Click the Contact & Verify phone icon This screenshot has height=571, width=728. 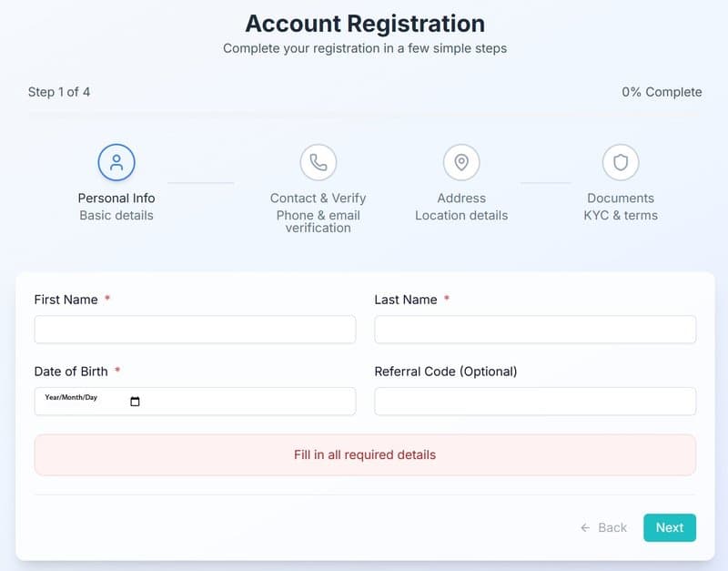point(318,162)
